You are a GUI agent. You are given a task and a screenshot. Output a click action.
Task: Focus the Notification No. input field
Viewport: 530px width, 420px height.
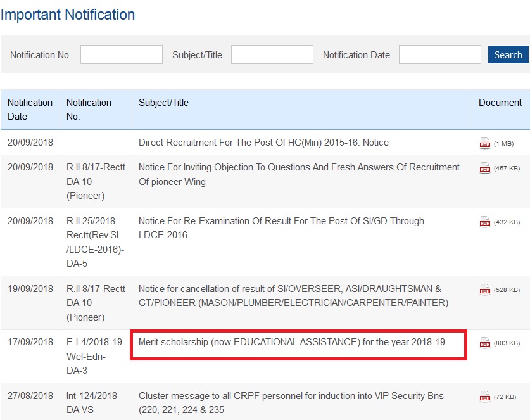(122, 54)
